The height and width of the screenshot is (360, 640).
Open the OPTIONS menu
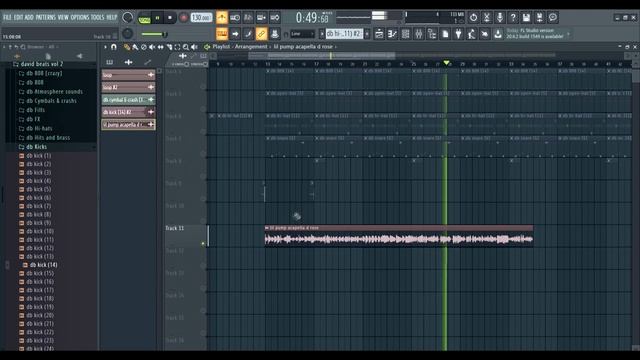(x=80, y=17)
